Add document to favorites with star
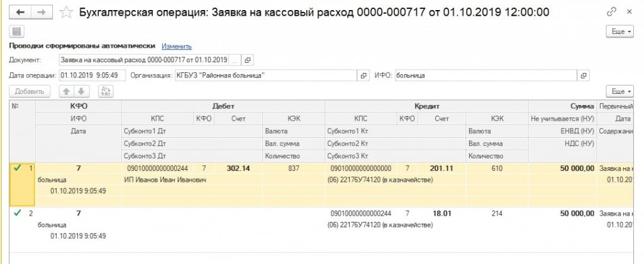The width and height of the screenshot is (644, 264). pos(65,12)
